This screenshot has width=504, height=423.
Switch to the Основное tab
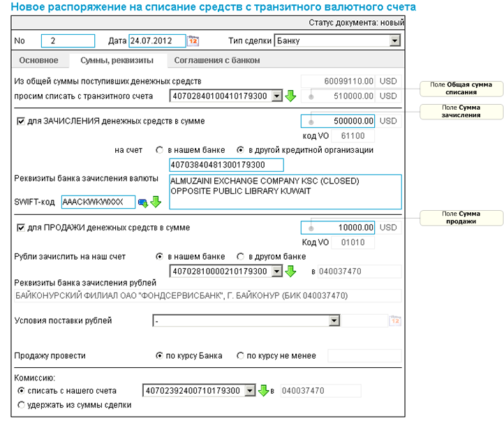coord(39,61)
